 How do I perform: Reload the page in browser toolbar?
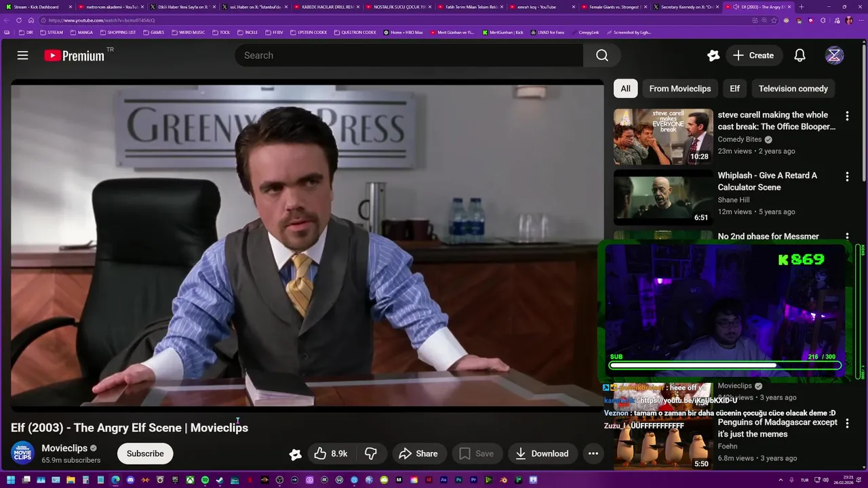(x=19, y=20)
